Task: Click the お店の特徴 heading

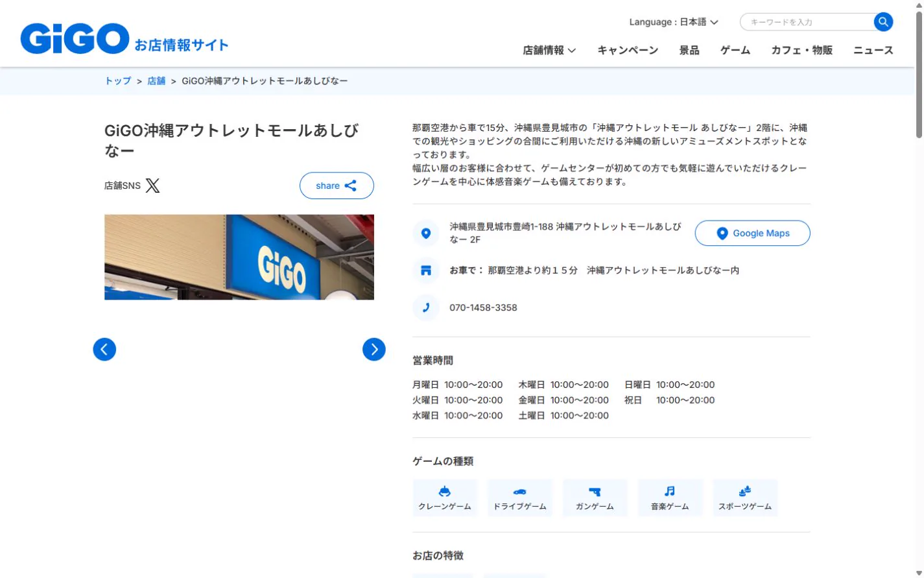Action: click(x=438, y=556)
